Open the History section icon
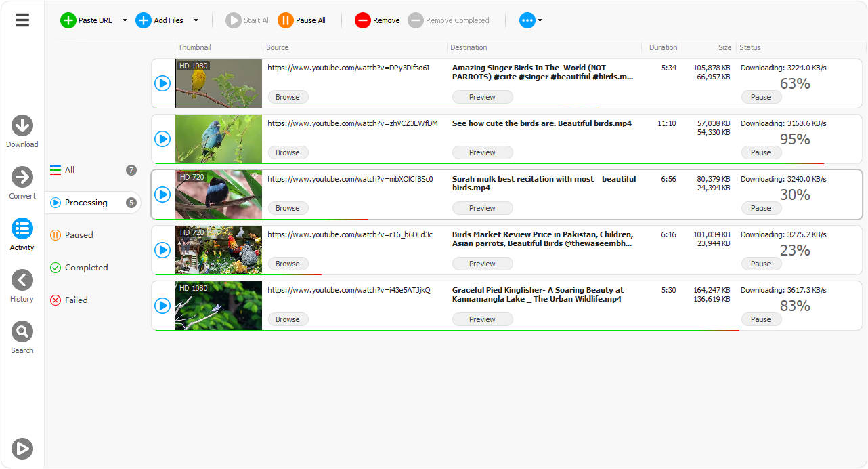 tap(22, 281)
